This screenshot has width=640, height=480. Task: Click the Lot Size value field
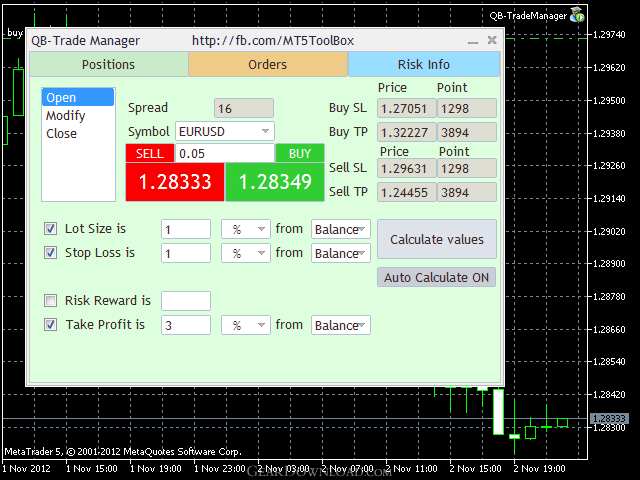[186, 229]
